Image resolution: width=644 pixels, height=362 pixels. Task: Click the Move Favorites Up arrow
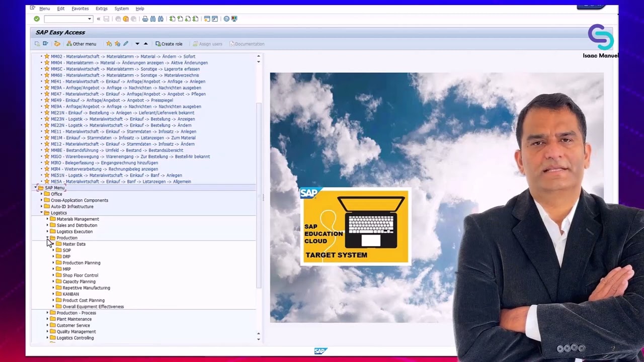pyautogui.click(x=145, y=44)
